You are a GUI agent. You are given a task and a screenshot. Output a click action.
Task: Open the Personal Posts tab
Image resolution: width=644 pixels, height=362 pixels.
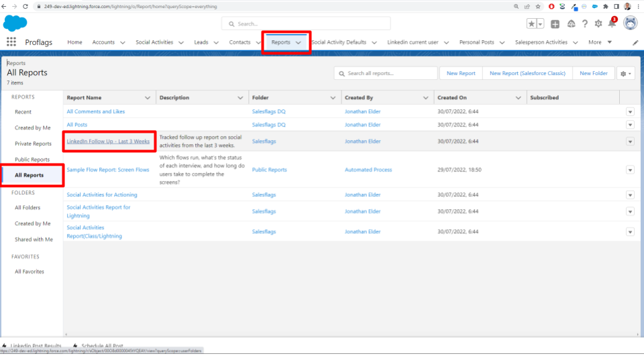click(476, 42)
